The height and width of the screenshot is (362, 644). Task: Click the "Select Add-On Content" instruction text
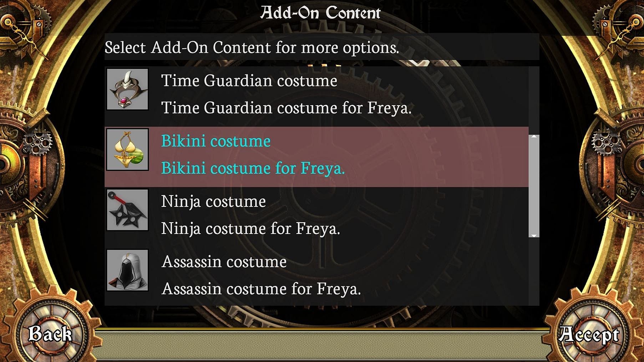click(x=252, y=47)
